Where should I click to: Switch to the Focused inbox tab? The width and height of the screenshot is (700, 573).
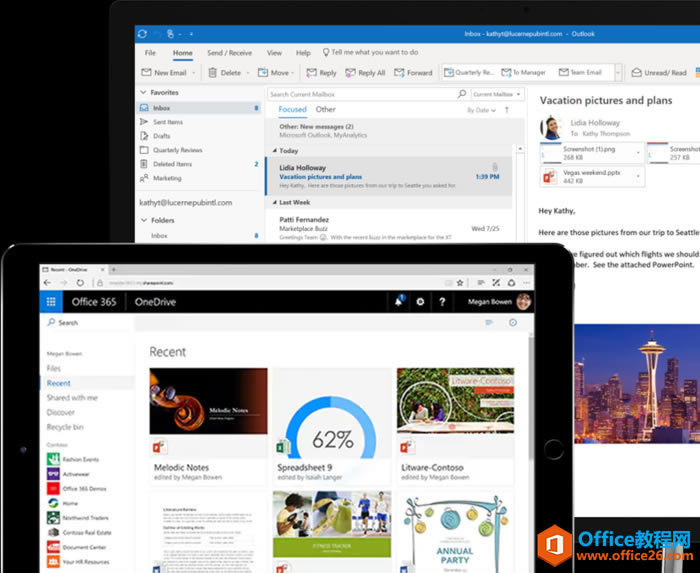coord(292,110)
